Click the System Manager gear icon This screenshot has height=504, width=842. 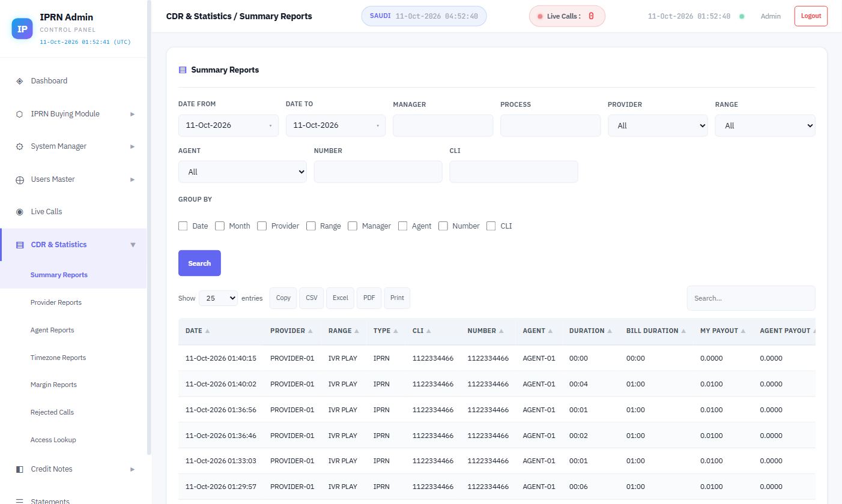click(19, 146)
